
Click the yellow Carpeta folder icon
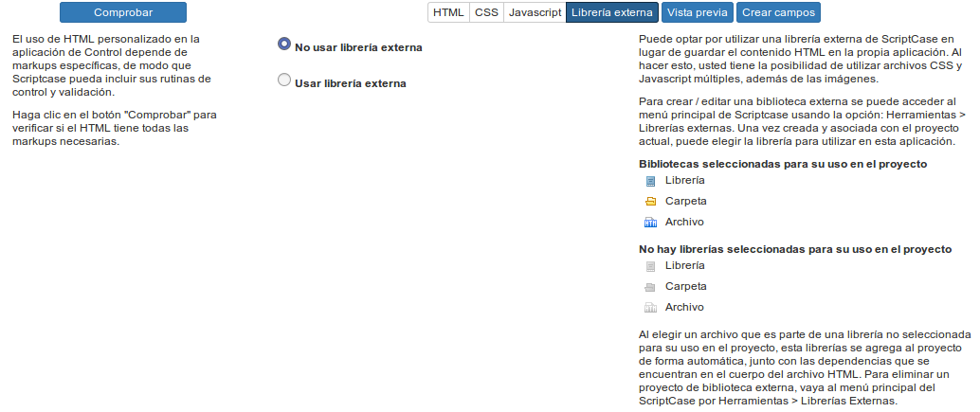pyautogui.click(x=650, y=202)
